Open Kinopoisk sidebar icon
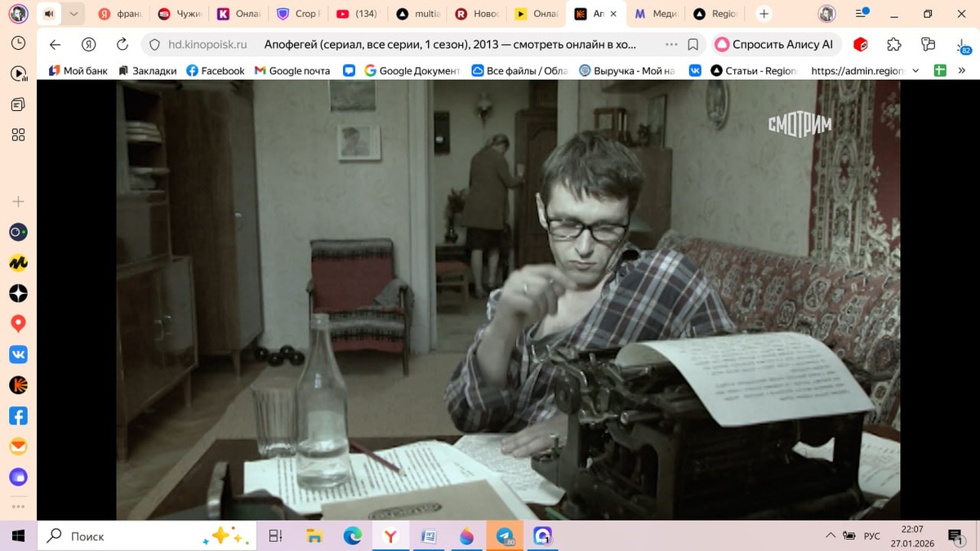The height and width of the screenshot is (551, 980). 18,385
